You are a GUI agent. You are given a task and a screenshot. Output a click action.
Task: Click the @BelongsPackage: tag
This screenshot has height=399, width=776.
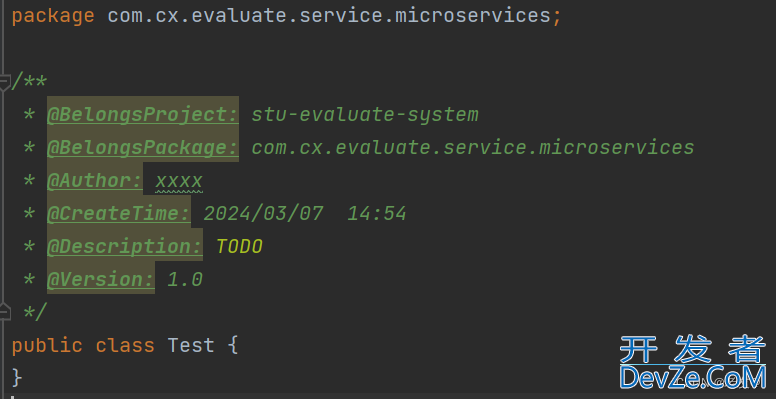pos(143,148)
